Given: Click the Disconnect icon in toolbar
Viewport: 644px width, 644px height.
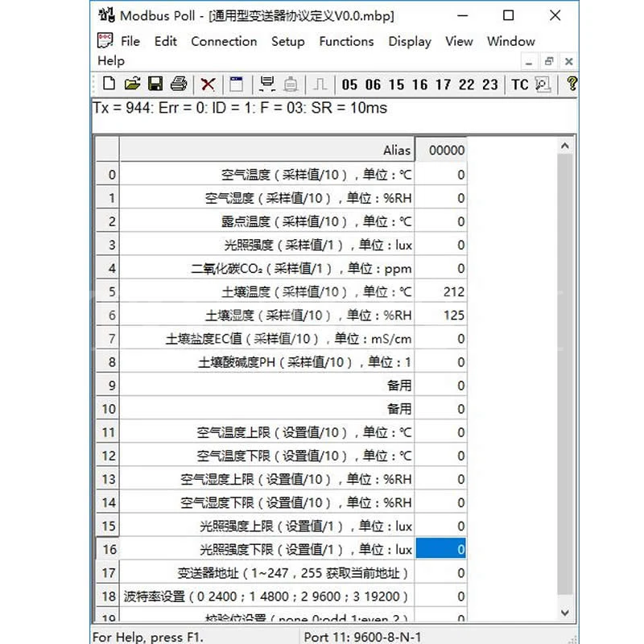Looking at the screenshot, I should point(291,85).
